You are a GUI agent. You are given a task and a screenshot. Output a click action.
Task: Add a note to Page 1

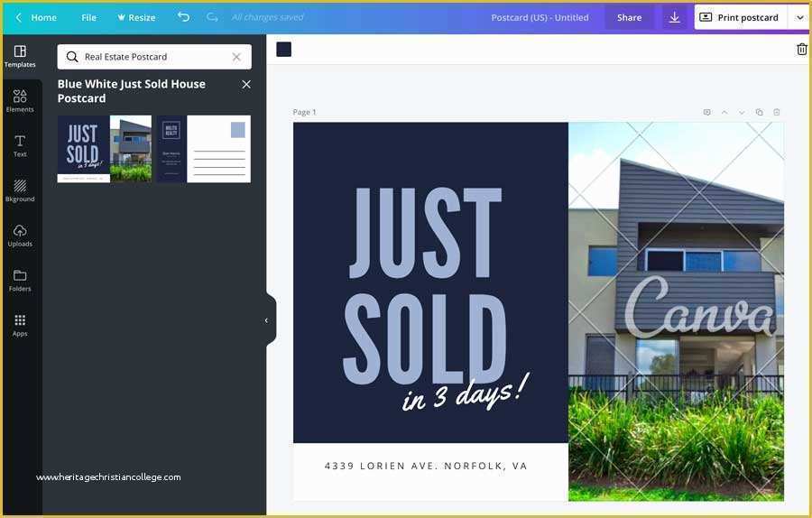(706, 113)
